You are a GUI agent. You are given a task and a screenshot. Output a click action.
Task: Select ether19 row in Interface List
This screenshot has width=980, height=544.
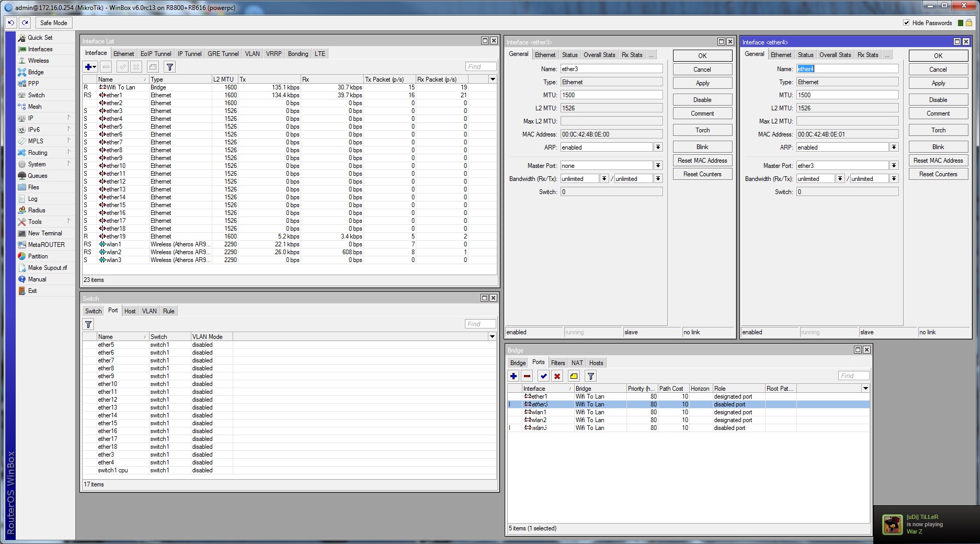[x=289, y=236]
